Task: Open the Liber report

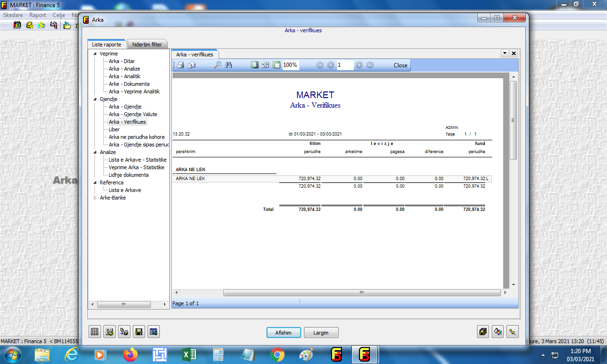Action: (114, 129)
